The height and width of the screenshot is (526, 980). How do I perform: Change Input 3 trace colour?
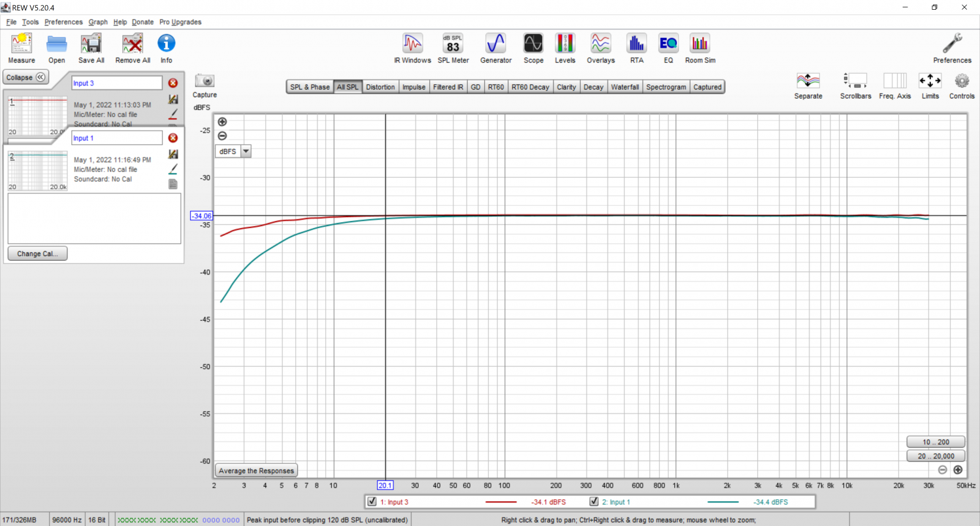point(173,114)
